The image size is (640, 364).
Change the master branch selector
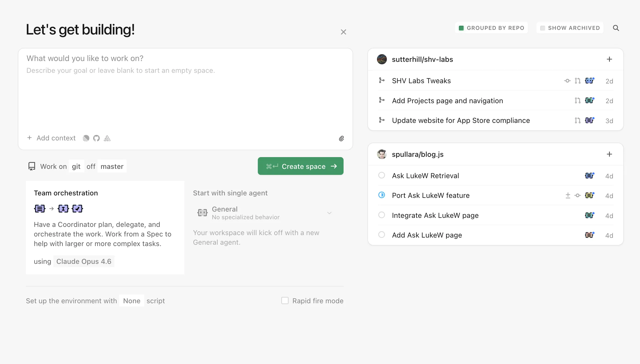112,166
